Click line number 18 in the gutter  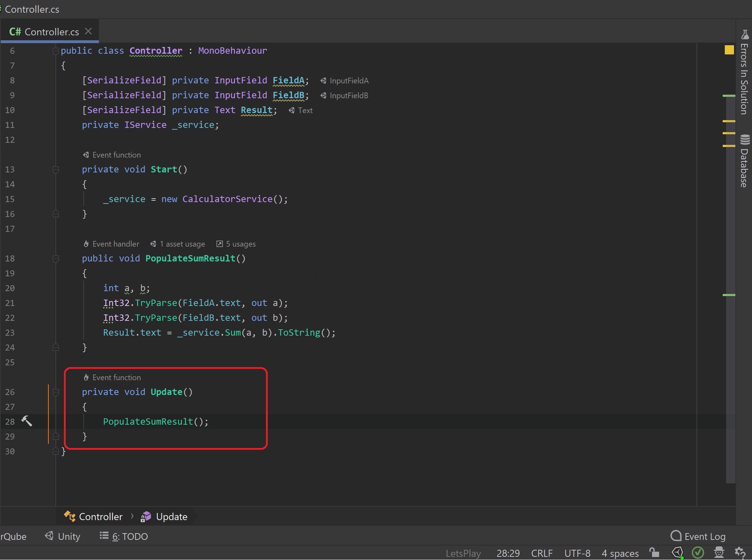tap(10, 258)
